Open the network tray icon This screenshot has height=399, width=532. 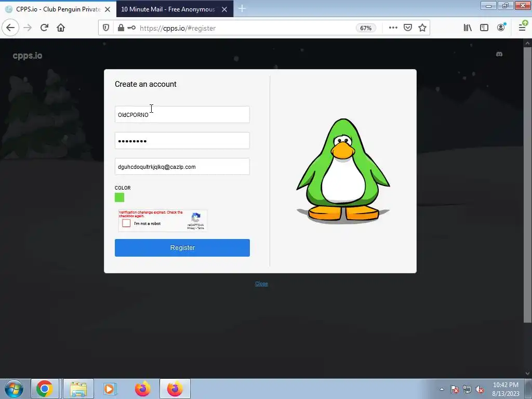(467, 389)
